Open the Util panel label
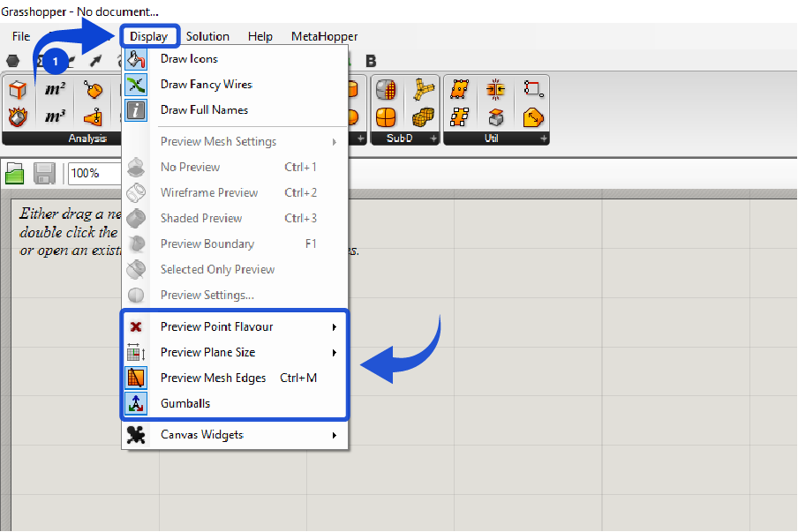Screen dimensions: 798x532 point(491,139)
